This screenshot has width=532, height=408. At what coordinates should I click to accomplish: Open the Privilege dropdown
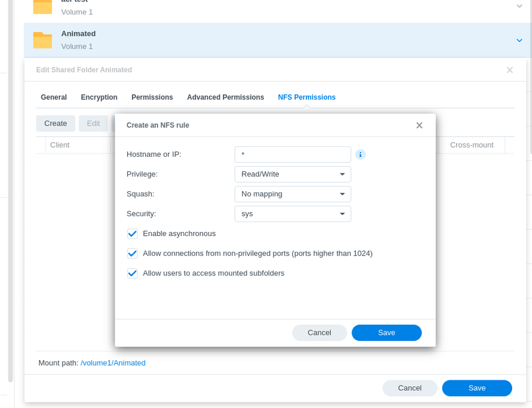coord(293,174)
